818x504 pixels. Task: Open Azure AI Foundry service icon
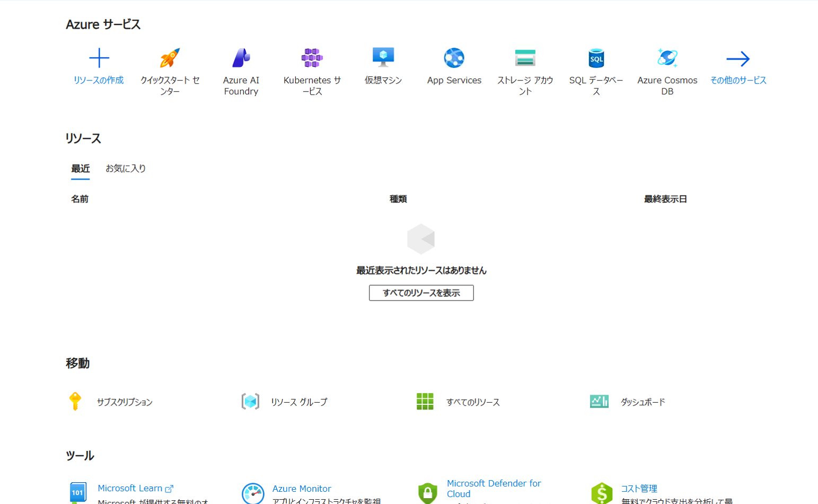[x=241, y=58]
